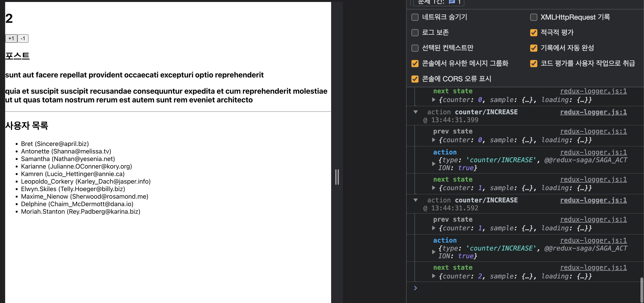
Task: Collapse the counter/INCREASE group at 13:44:31.592
Action: 416,200
